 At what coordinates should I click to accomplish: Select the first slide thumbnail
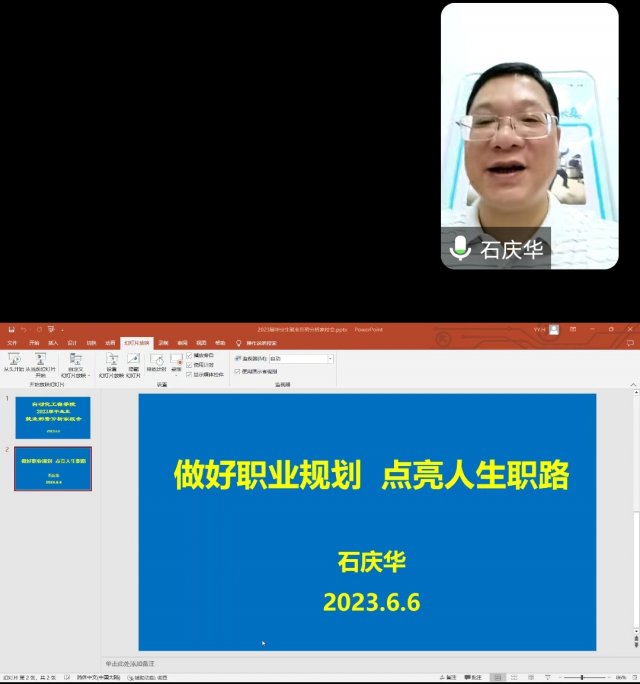(52, 417)
